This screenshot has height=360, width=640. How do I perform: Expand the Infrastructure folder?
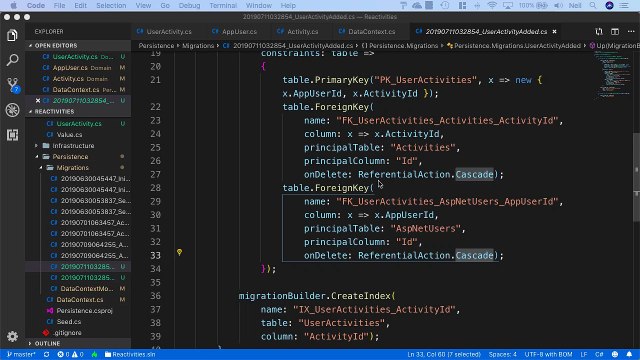coord(73,146)
